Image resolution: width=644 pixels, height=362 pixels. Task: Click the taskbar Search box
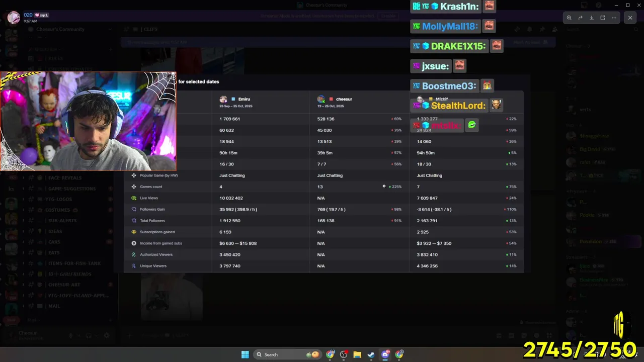pos(287,354)
